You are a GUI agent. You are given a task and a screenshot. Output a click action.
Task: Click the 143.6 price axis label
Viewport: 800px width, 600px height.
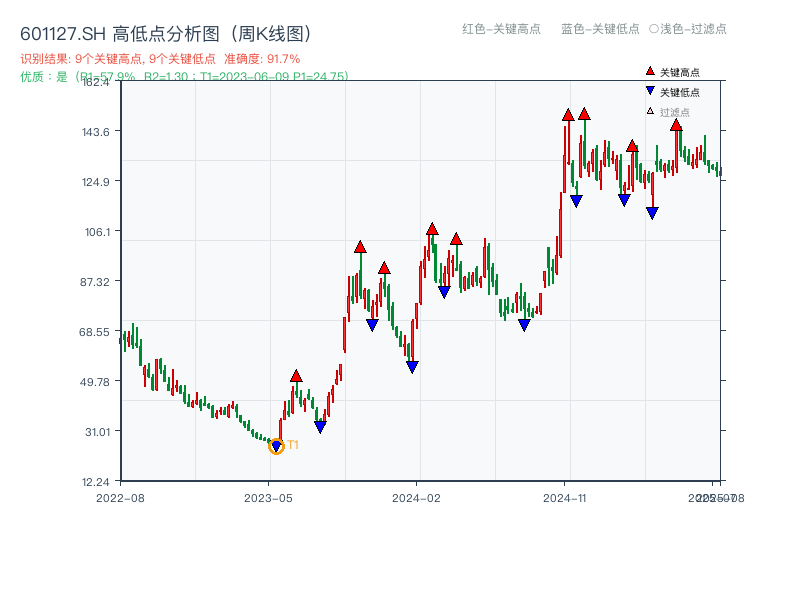(x=96, y=132)
